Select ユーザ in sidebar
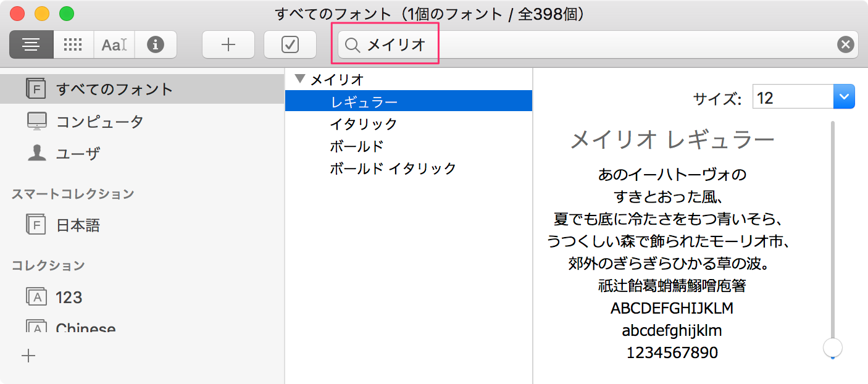Image resolution: width=868 pixels, height=384 pixels. coord(142,153)
